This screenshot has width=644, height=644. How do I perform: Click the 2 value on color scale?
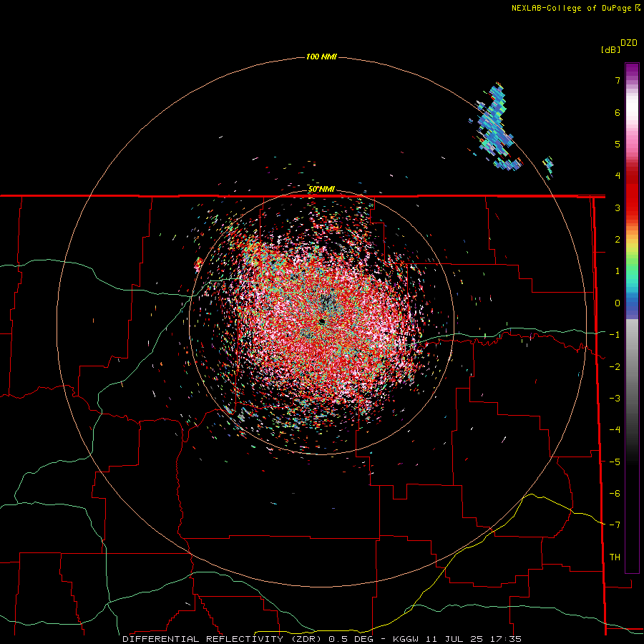pyautogui.click(x=618, y=240)
